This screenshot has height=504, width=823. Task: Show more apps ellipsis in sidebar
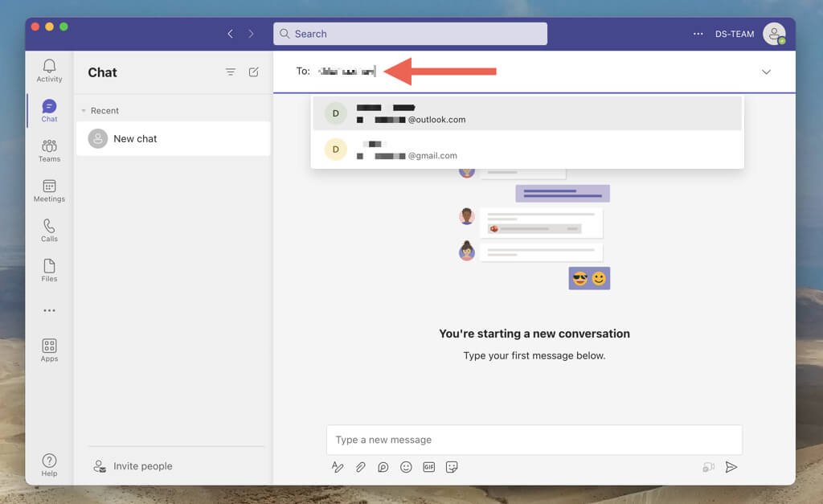pyautogui.click(x=49, y=310)
